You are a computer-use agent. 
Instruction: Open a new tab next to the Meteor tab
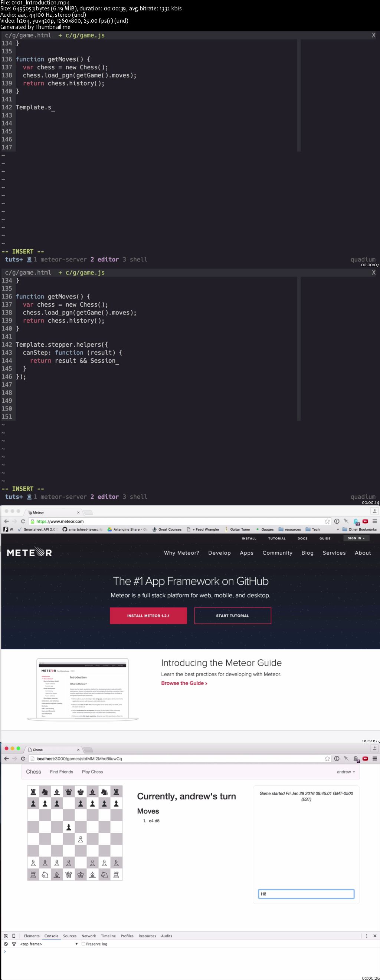click(88, 512)
